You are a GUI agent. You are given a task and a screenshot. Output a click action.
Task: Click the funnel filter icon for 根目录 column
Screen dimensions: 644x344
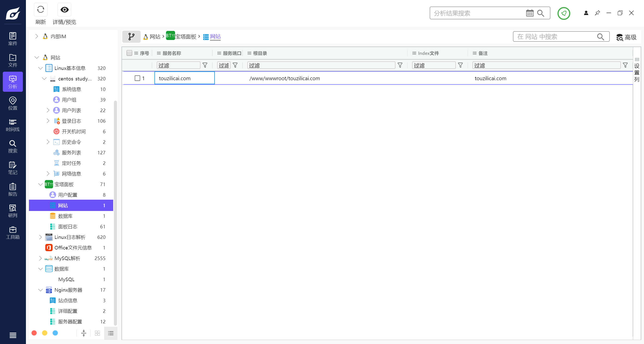400,65
